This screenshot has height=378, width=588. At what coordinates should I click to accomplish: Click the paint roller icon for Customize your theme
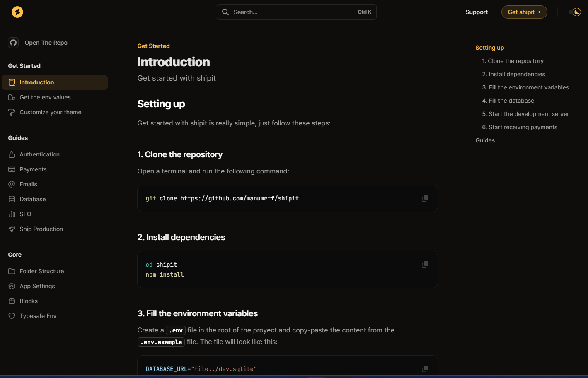(12, 112)
